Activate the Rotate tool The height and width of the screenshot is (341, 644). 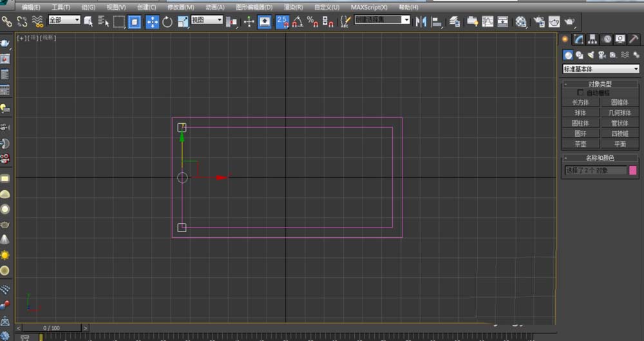click(x=167, y=22)
